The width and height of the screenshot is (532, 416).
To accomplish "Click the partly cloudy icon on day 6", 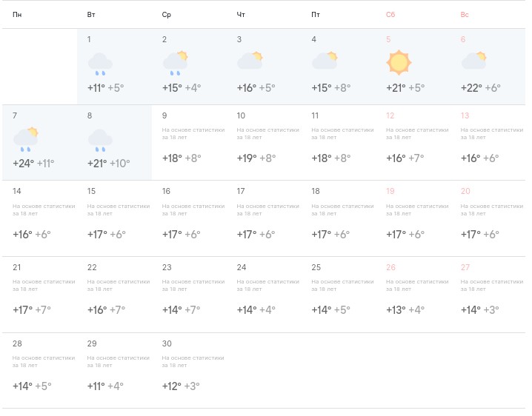I will [x=474, y=61].
